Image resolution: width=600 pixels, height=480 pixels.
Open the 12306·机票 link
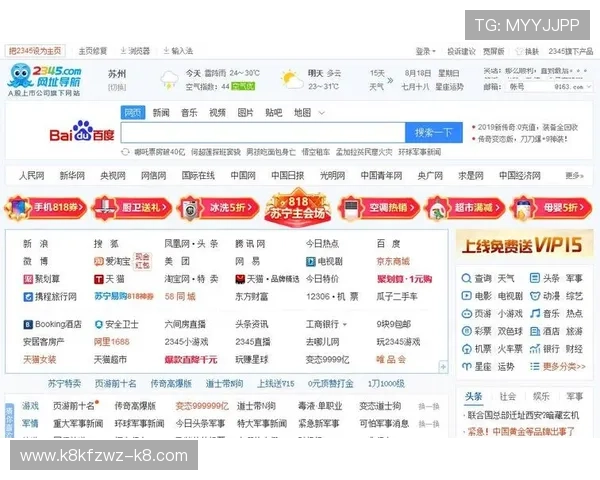tap(332, 297)
